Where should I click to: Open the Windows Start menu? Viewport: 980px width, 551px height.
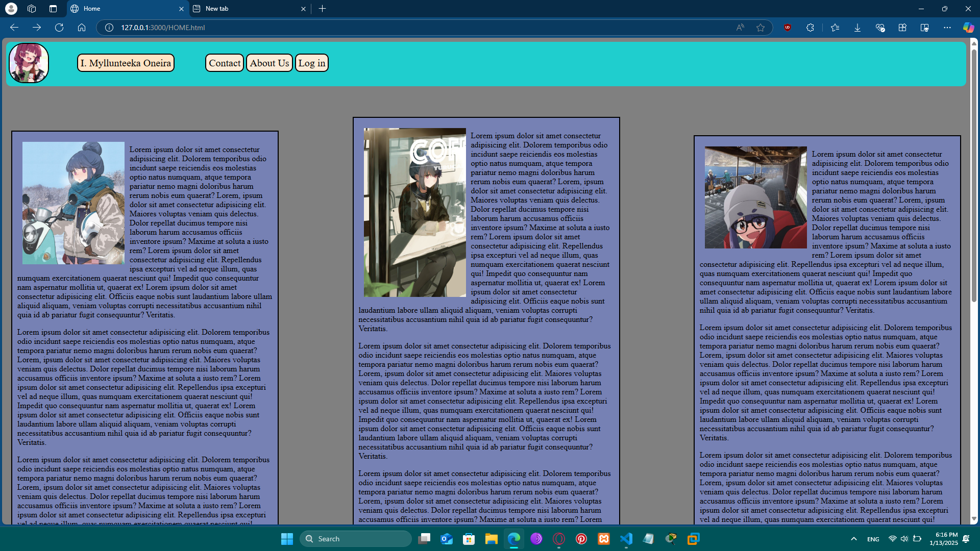click(287, 539)
